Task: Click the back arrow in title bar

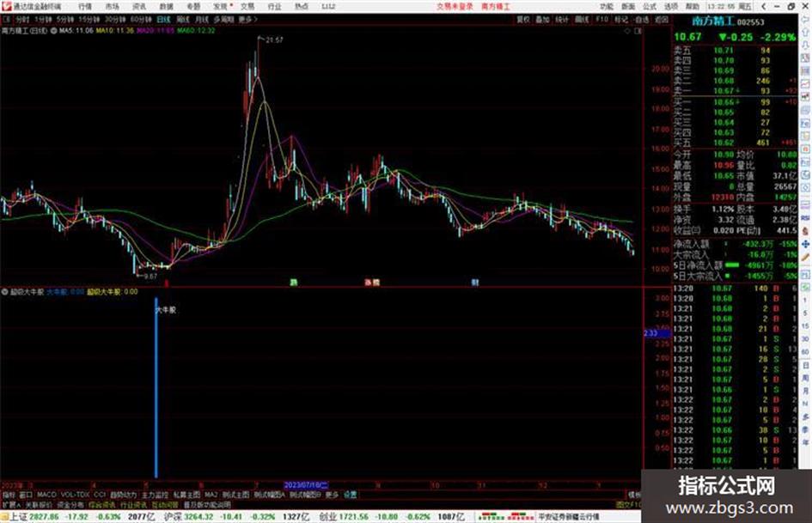Action: [763, 6]
